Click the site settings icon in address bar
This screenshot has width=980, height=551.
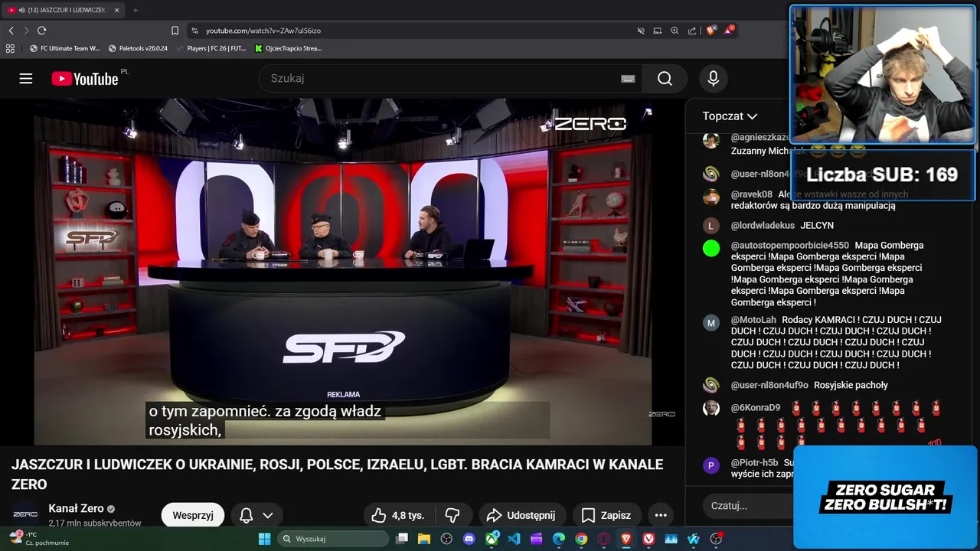(x=194, y=31)
